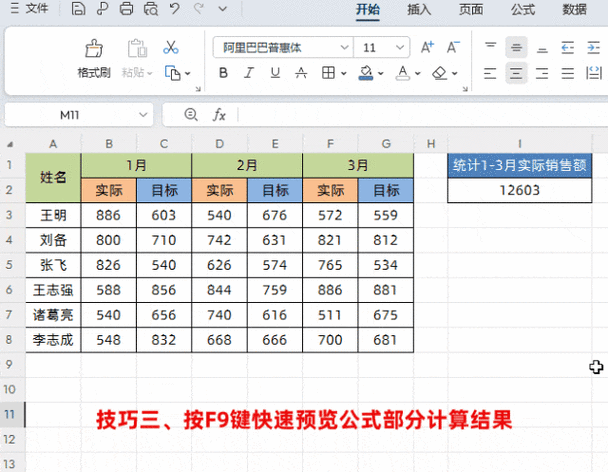
Task: Select the 1月 merged header cell
Action: tap(136, 166)
